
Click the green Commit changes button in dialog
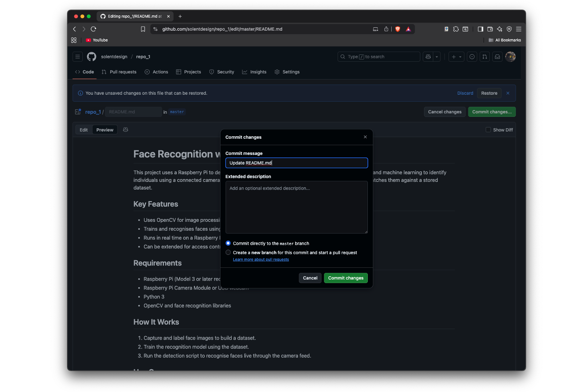click(x=346, y=278)
